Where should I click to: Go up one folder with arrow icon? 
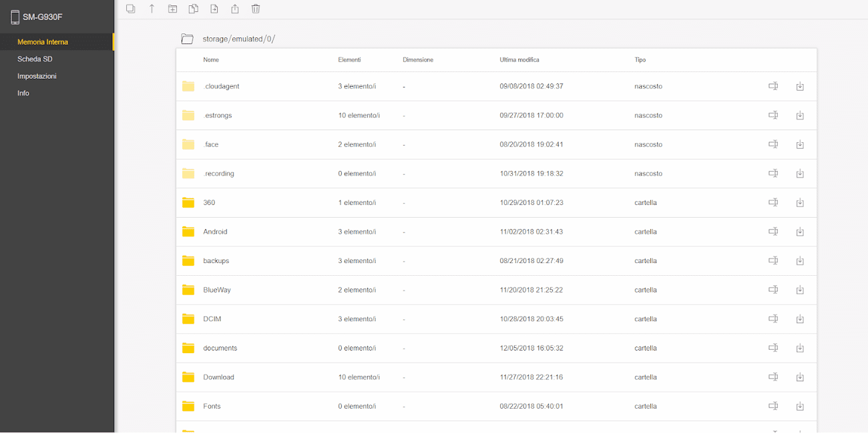152,9
